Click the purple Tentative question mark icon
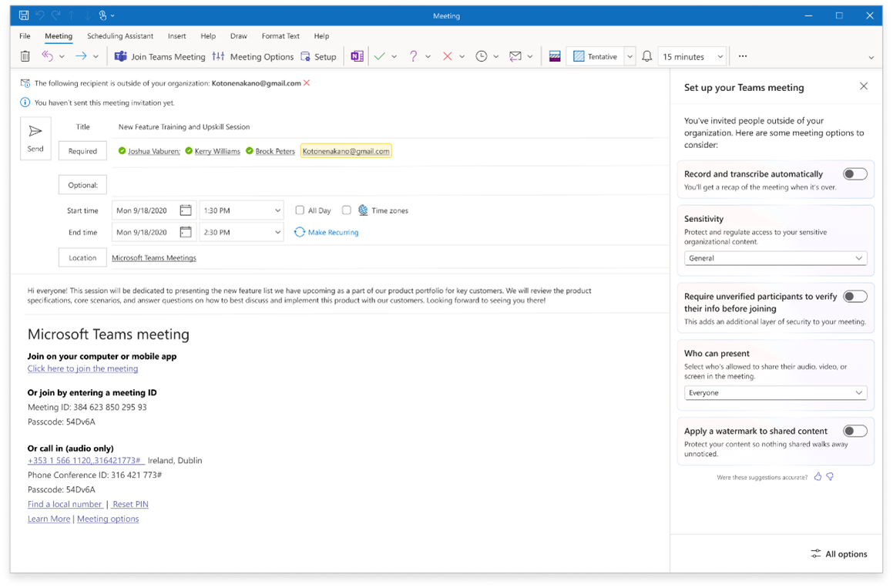Screen dimensions: 893x588 414,56
